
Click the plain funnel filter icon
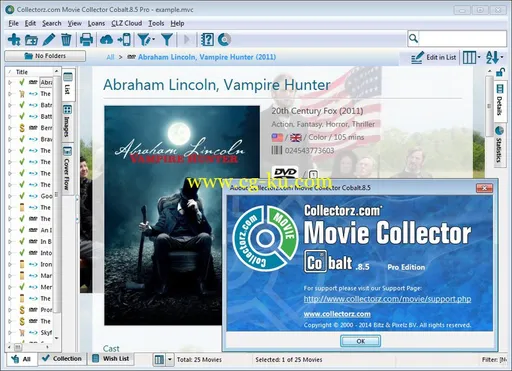[167, 40]
